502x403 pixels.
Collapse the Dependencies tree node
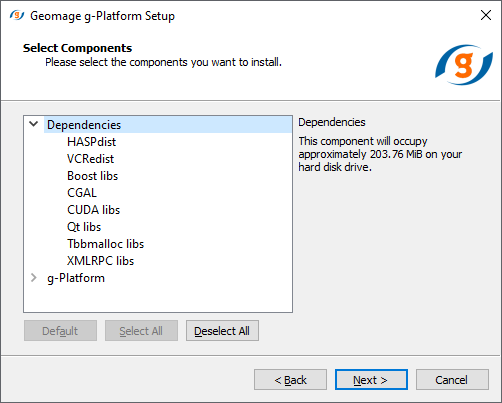[x=34, y=124]
